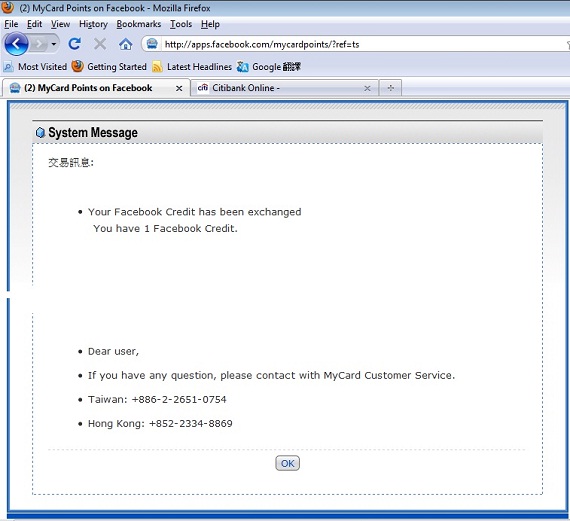The image size is (570, 521).
Task: Click the Forward navigation arrow
Action: click(x=39, y=44)
